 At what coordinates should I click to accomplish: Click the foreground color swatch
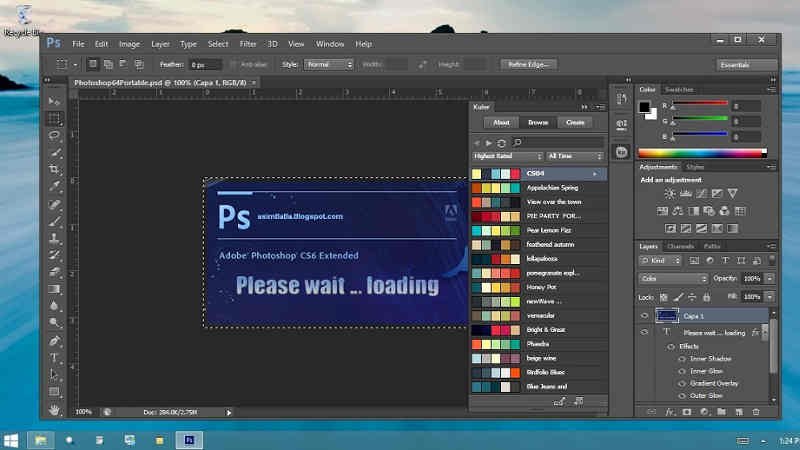point(644,107)
